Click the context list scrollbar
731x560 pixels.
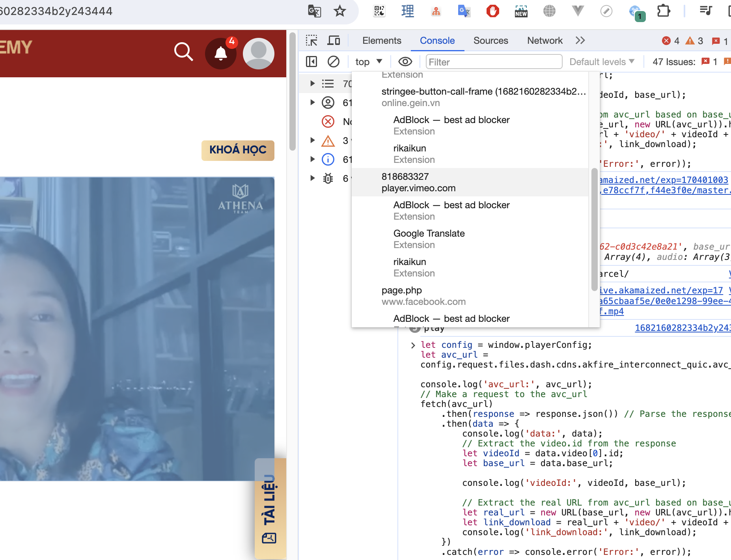(x=594, y=230)
